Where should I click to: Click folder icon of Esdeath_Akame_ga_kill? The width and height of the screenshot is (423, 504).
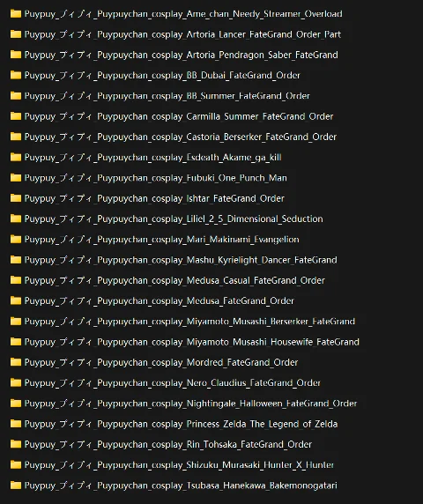pos(16,157)
